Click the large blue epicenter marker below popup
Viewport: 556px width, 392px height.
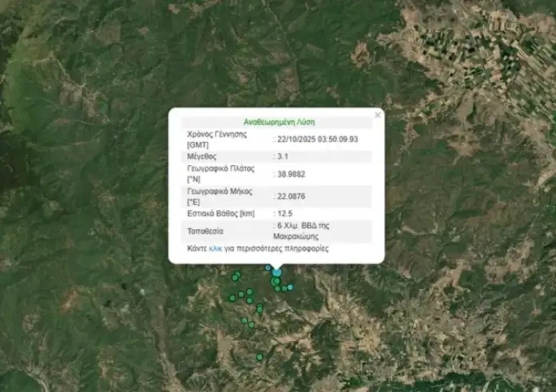(277, 272)
